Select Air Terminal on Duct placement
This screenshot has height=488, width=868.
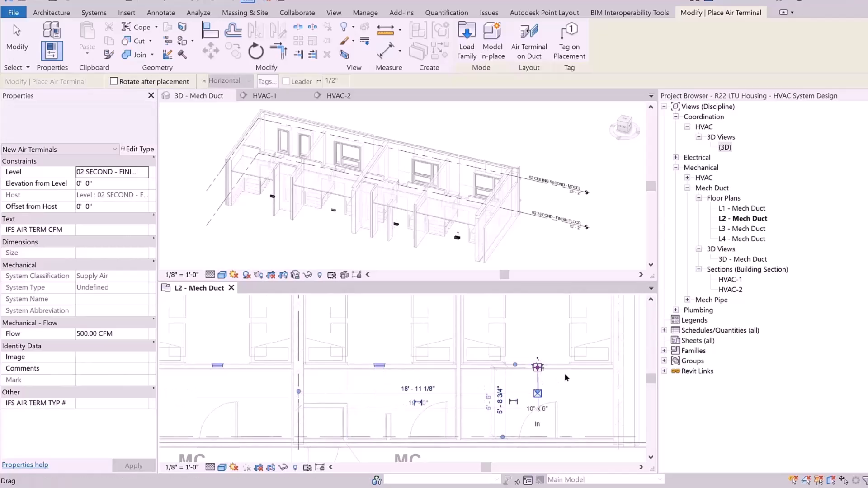(x=528, y=41)
